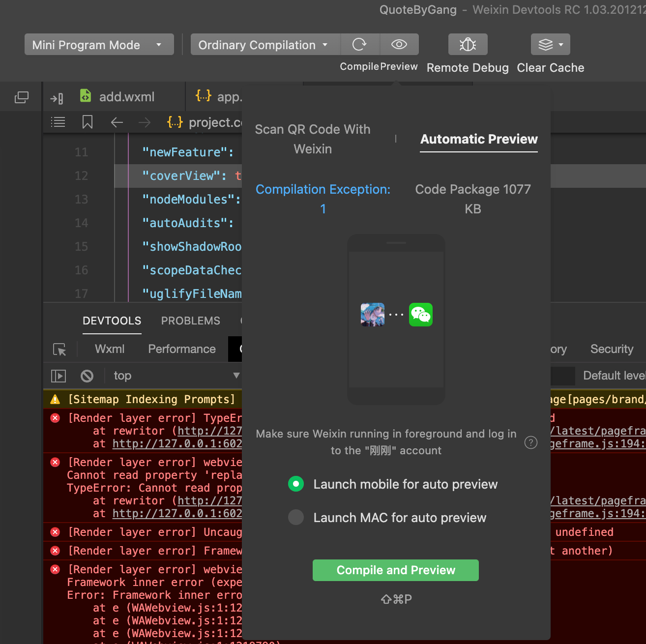Select the Scan QR Code With Weixin tab
This screenshot has width=646, height=644.
[313, 139]
